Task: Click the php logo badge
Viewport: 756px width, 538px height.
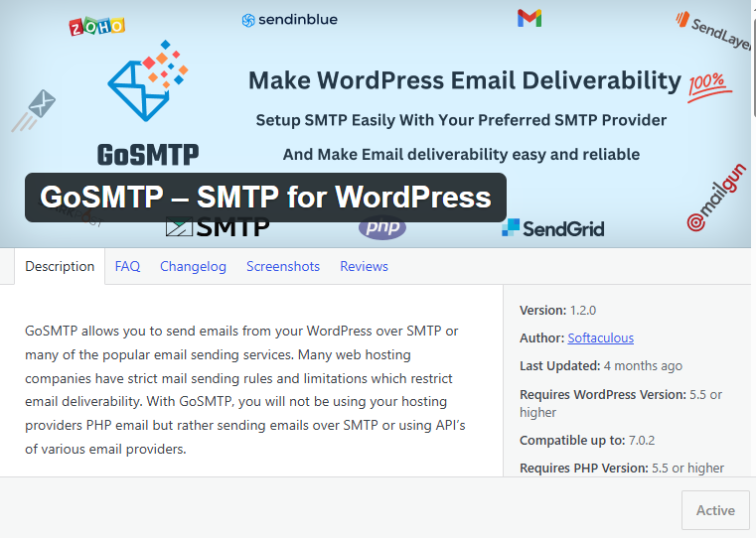Action: pos(382,228)
